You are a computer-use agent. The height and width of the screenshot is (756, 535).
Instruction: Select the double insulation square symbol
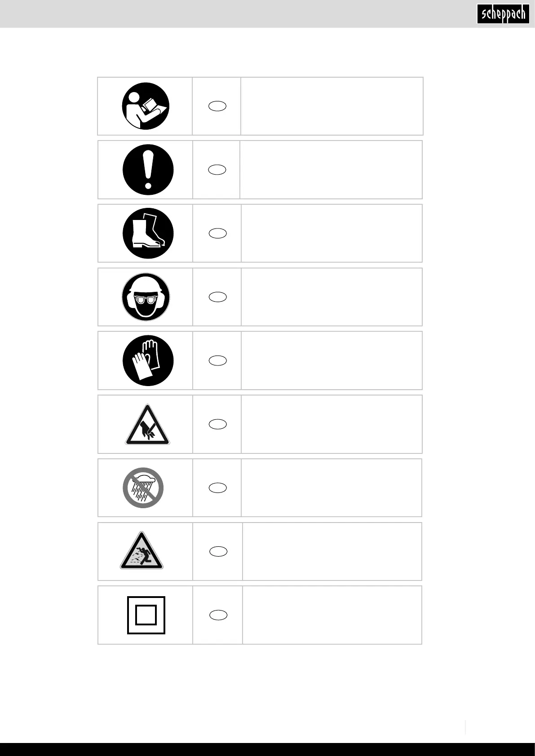pos(146,615)
